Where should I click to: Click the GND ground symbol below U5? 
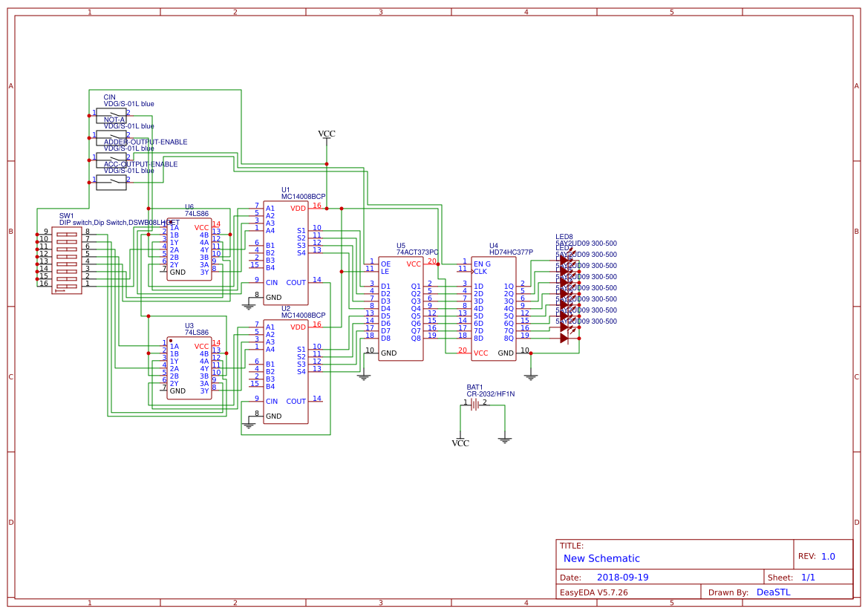(x=362, y=375)
